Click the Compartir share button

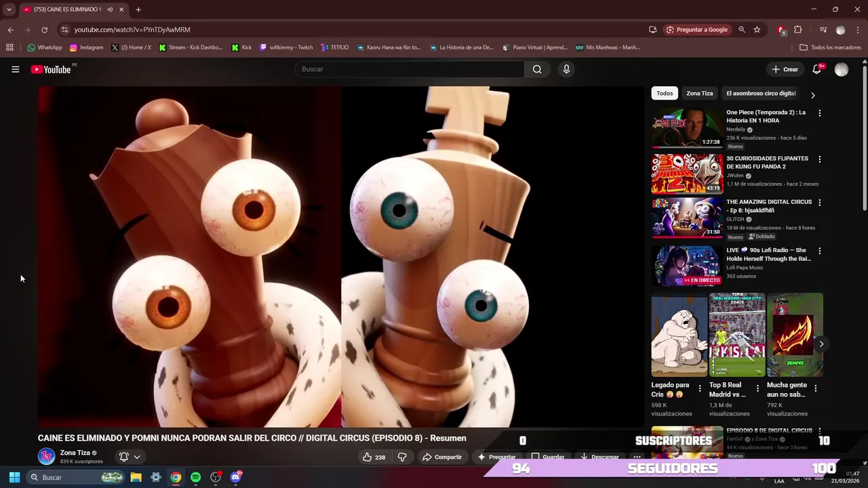tap(442, 457)
